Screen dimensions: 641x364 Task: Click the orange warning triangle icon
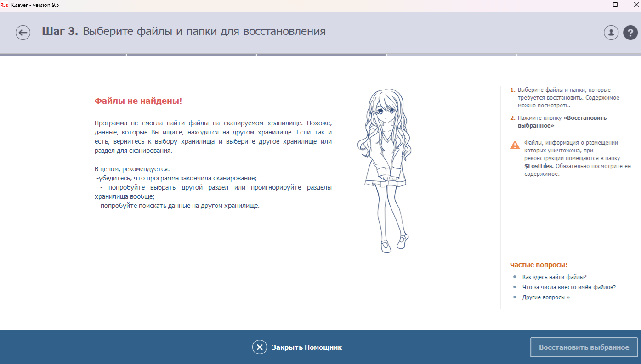[x=515, y=145]
